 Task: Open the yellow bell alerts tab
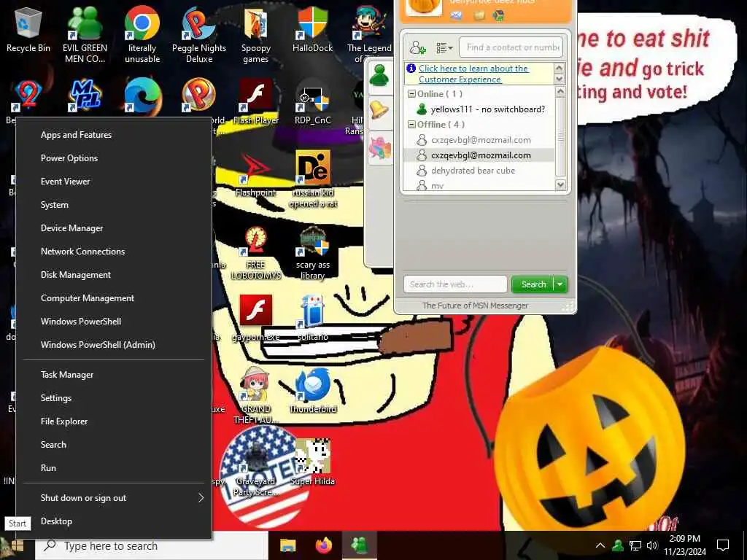(379, 110)
